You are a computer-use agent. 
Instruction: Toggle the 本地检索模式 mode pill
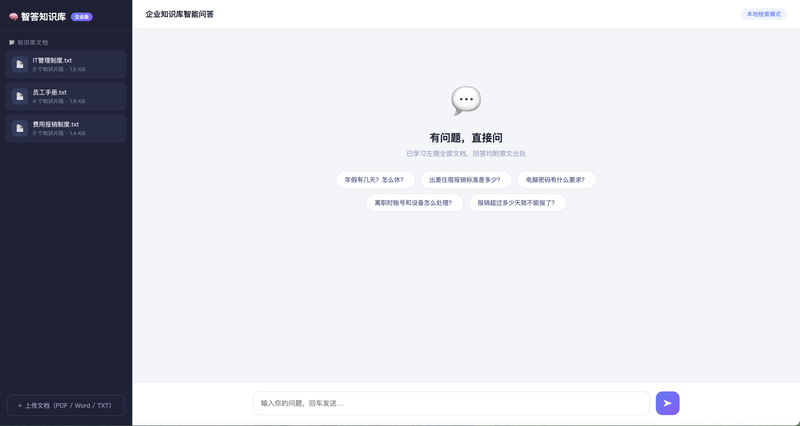pyautogui.click(x=764, y=14)
